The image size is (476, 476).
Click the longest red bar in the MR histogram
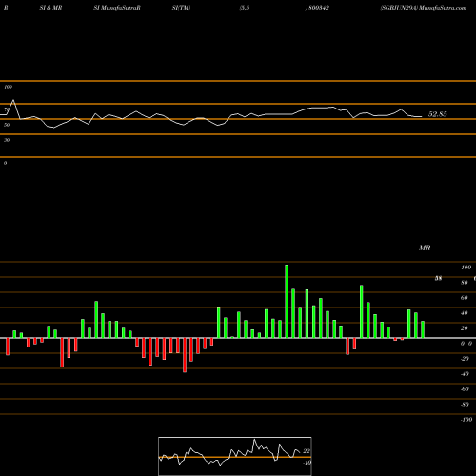point(185,355)
